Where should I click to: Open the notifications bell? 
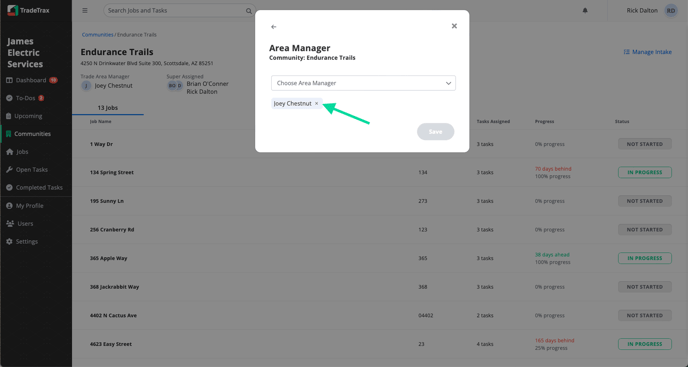[x=585, y=11]
